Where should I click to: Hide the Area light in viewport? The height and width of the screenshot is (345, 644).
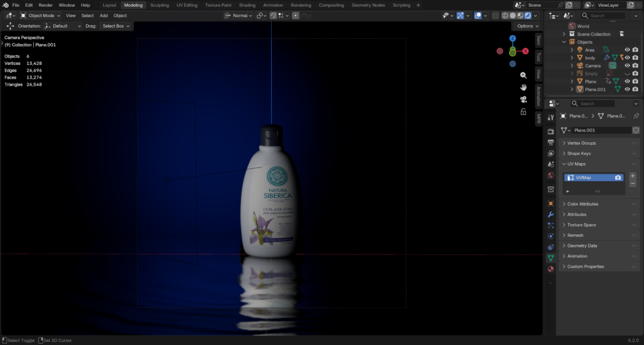[627, 50]
